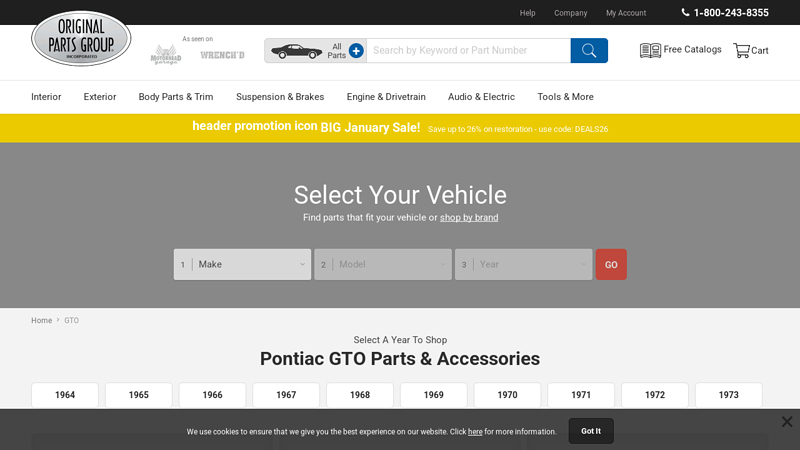Click the red GO button
Viewport: 800px width, 450px height.
tap(611, 264)
